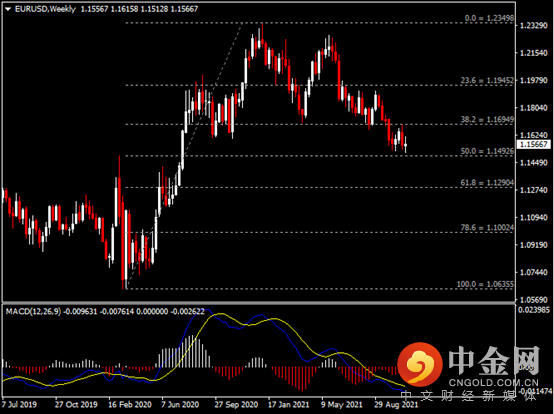Select the 50.0 = 1.14926 Fibonacci level
554x414 pixels.
click(x=487, y=151)
